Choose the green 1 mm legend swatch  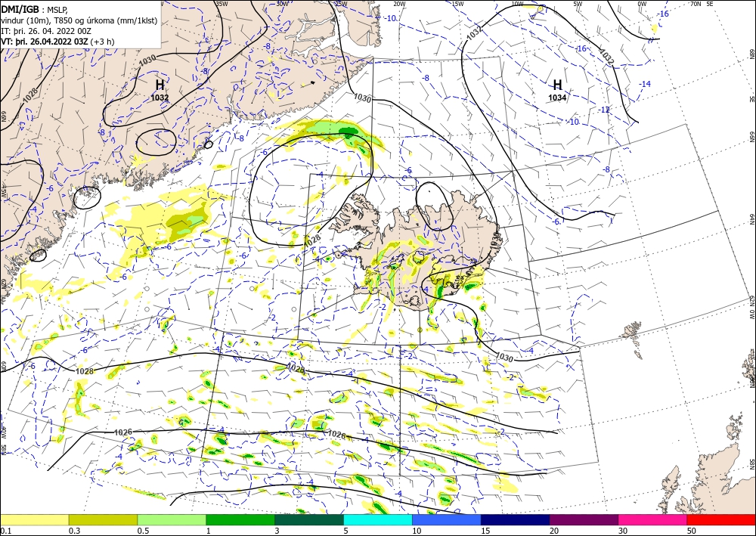[x=240, y=519]
